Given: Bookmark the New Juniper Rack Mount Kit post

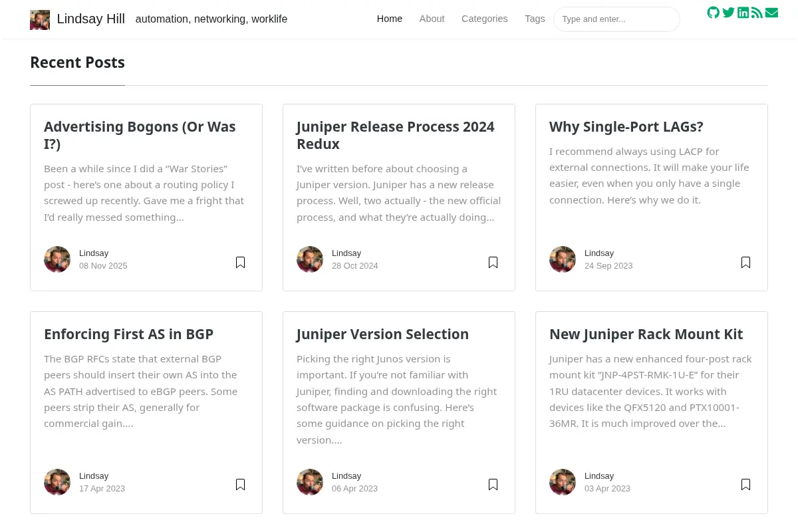Looking at the screenshot, I should coord(745,485).
